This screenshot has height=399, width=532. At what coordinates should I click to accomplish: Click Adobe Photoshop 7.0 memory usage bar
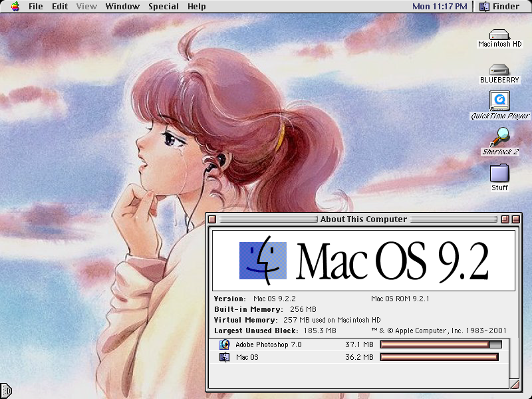tap(441, 344)
